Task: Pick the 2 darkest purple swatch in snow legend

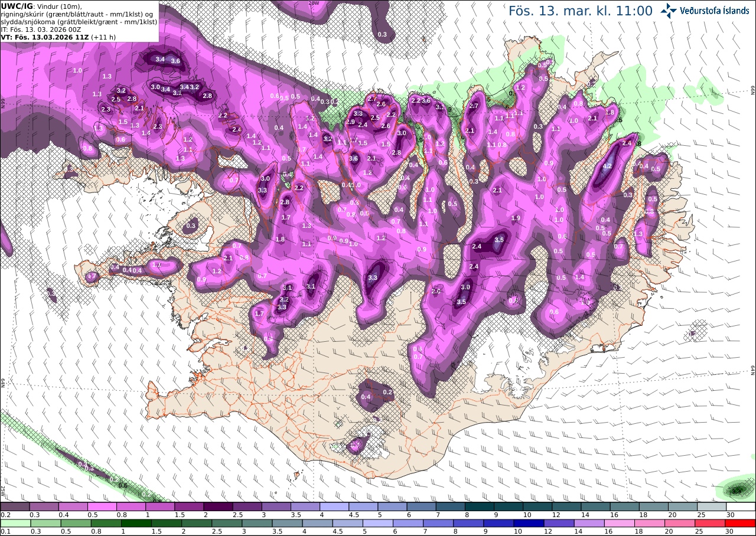Action: pyautogui.click(x=218, y=506)
